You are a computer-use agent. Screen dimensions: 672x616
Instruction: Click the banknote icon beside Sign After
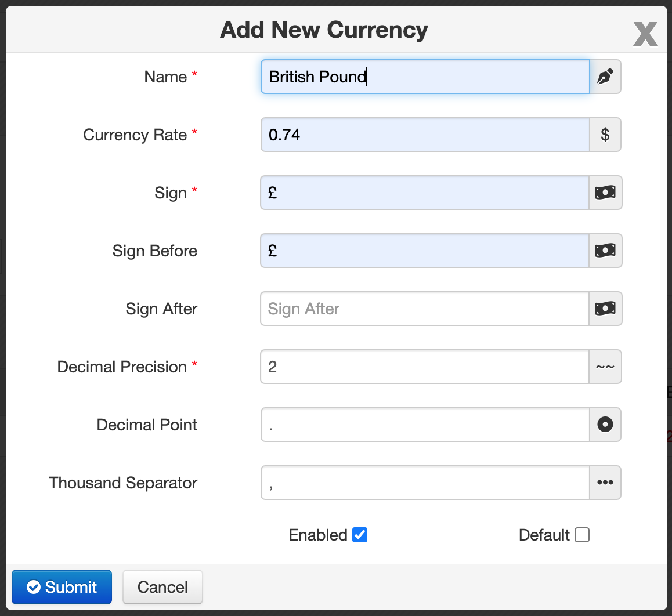tap(605, 309)
